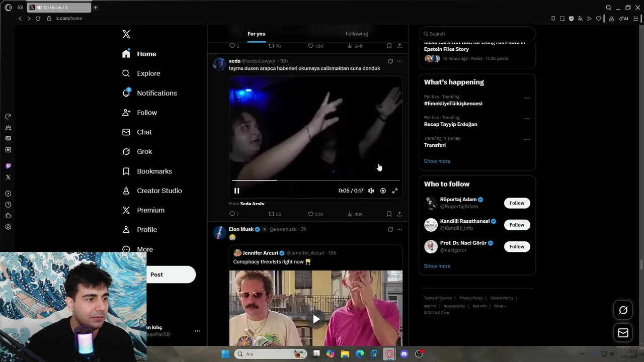Open Creator Studio
The image size is (644, 362).
coord(152,191)
